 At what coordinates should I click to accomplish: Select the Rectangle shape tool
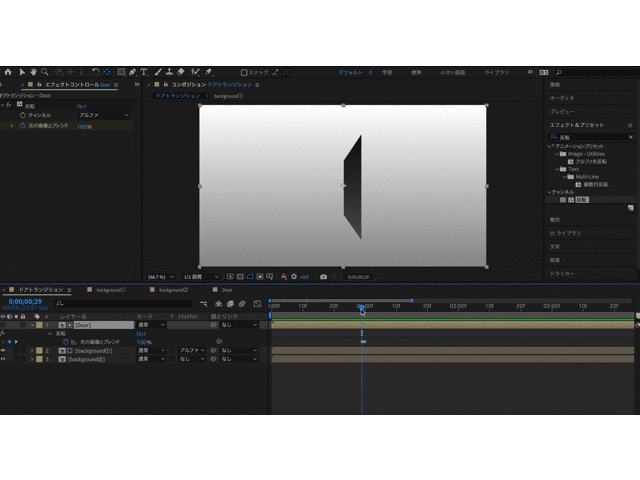[x=120, y=72]
